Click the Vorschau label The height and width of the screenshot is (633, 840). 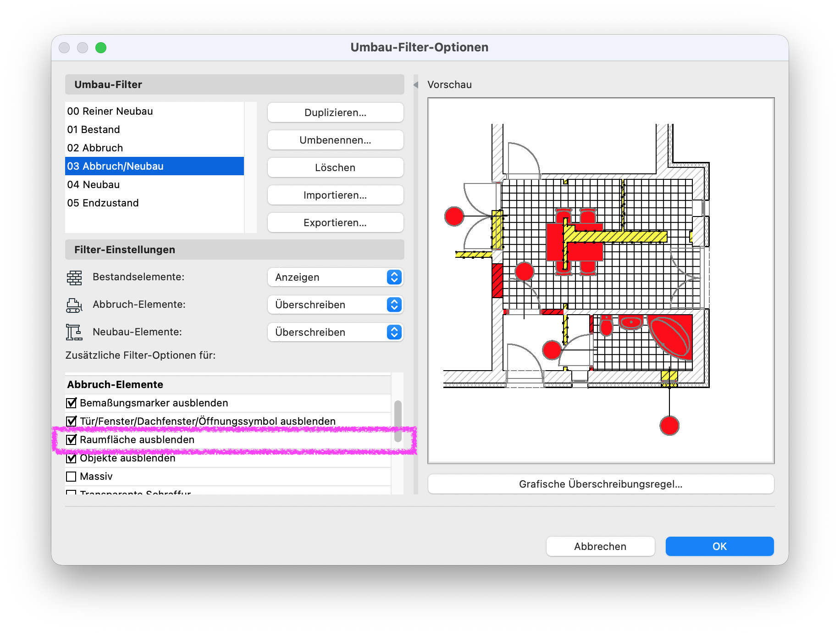(x=449, y=85)
